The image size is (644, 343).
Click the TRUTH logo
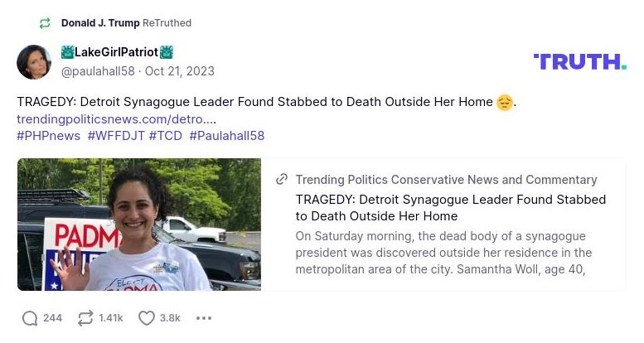[x=579, y=61]
